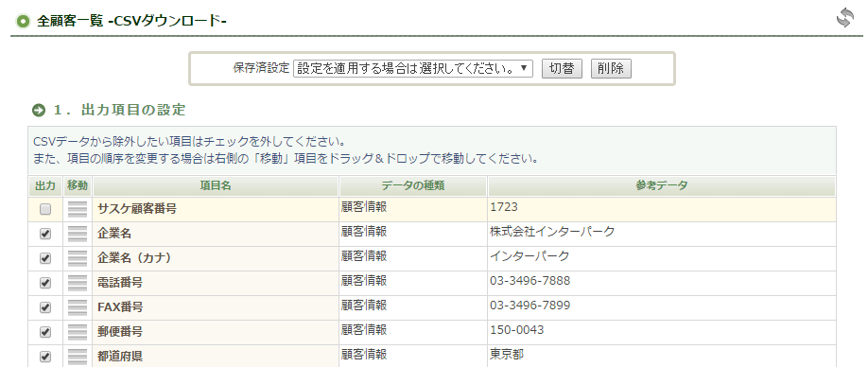Screen dimensions: 868x367
Task: Click sample fax number 03-3496-7899
Action: tap(529, 305)
